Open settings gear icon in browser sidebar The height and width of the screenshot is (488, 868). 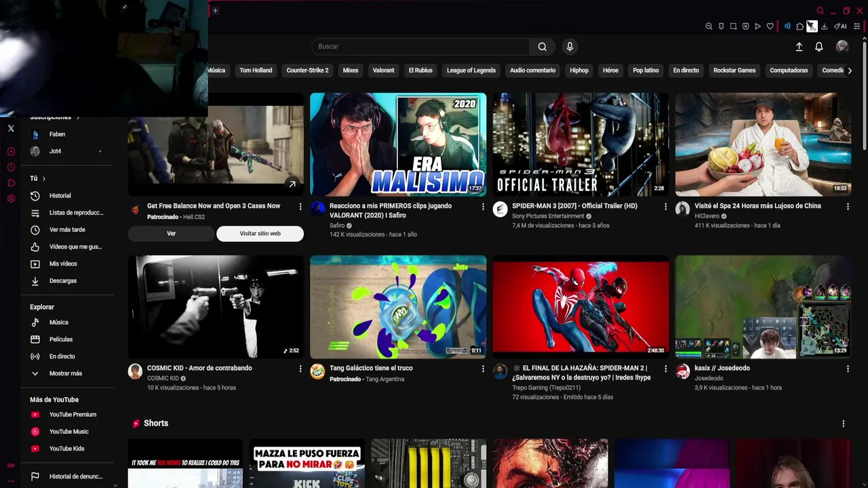click(x=11, y=199)
